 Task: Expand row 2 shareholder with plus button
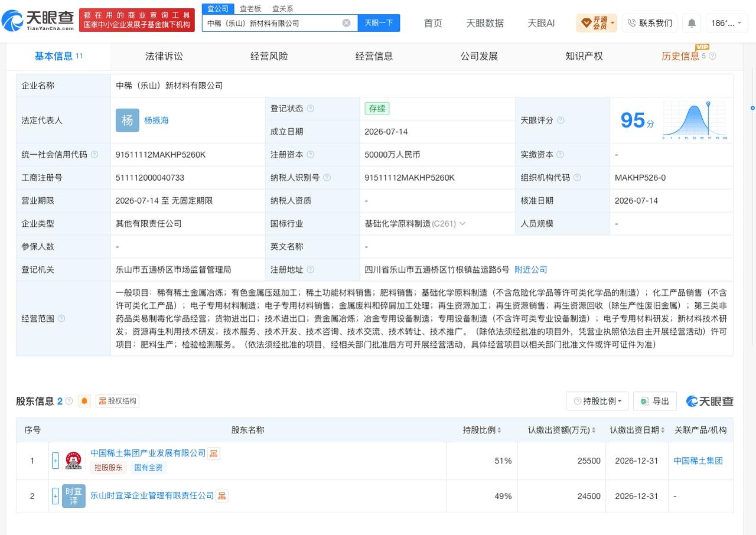pos(56,496)
